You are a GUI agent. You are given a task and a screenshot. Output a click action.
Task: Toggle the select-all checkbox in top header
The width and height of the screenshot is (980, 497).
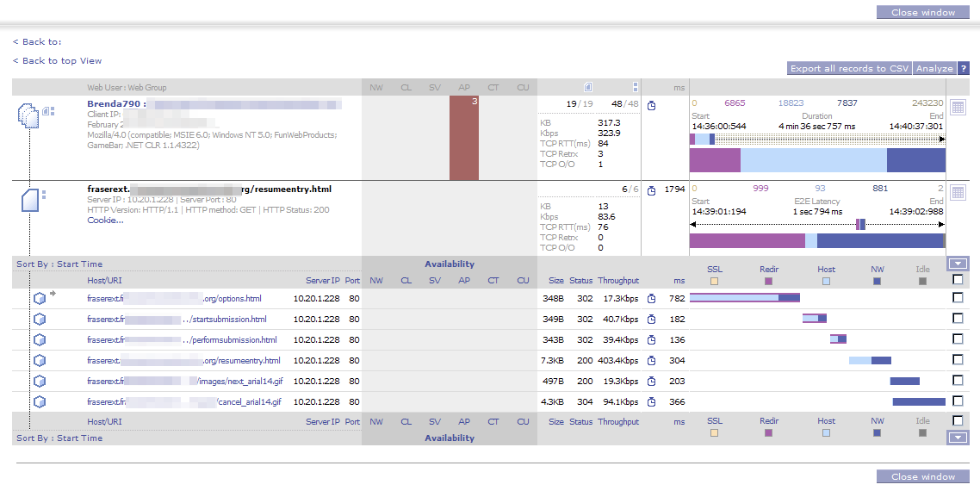point(958,279)
